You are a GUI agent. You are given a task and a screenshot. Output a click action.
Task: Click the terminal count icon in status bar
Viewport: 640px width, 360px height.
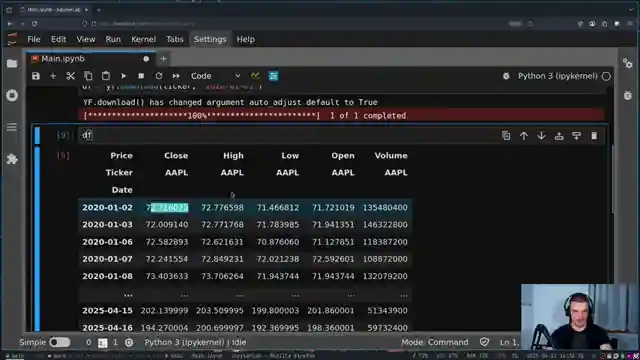[x=103, y=342]
